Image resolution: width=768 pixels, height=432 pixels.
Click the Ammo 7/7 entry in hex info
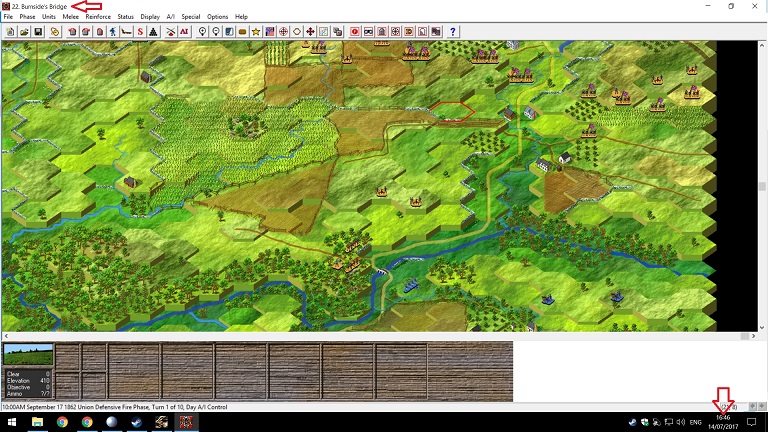pyautogui.click(x=28, y=393)
